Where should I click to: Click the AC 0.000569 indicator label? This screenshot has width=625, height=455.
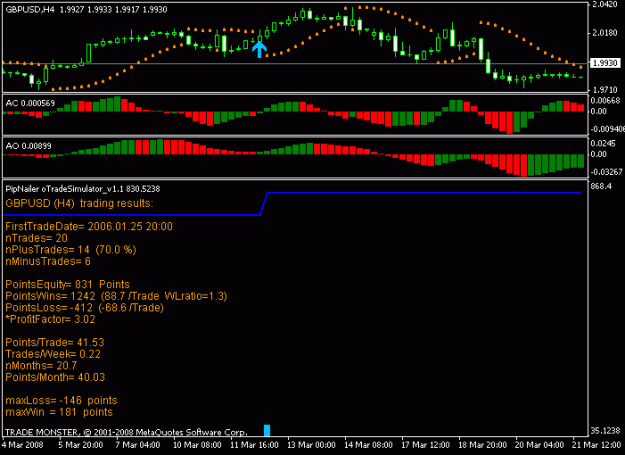click(x=30, y=103)
